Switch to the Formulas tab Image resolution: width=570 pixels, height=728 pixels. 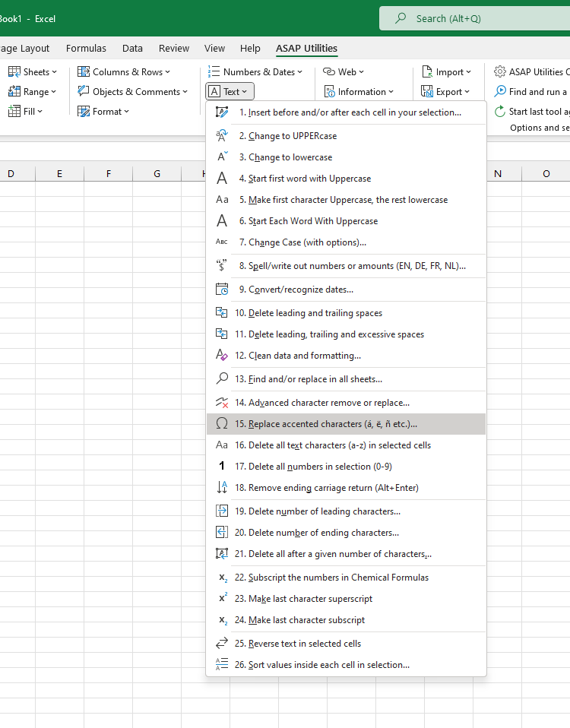[x=86, y=49]
